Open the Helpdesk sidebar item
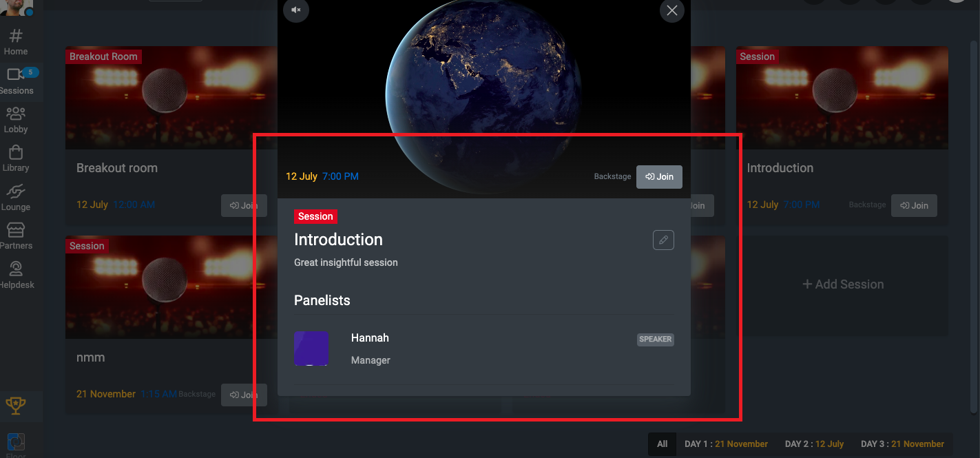 16,275
